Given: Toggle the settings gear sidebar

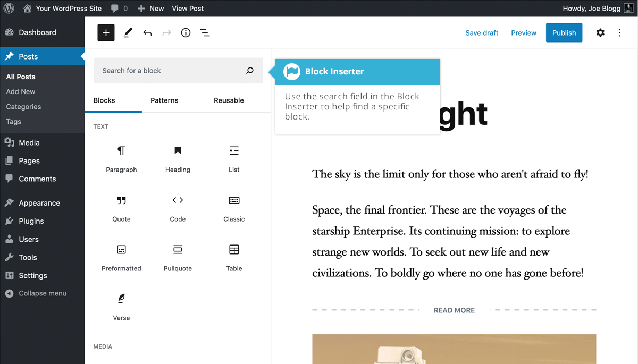Looking at the screenshot, I should point(600,33).
